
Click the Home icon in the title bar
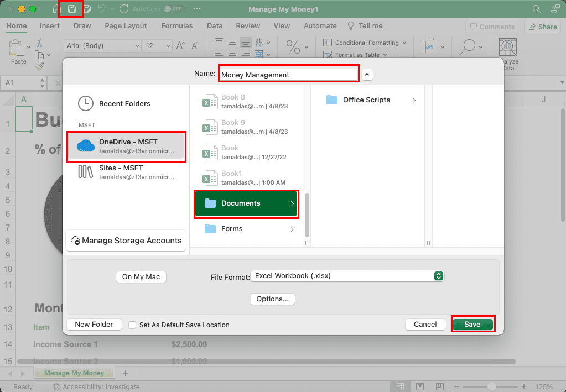pyautogui.click(x=58, y=9)
